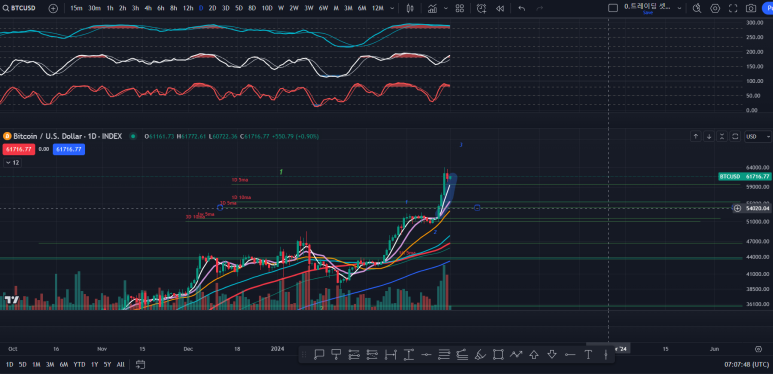Start bar replay with rewind icon
The image size is (773, 374).
point(500,8)
